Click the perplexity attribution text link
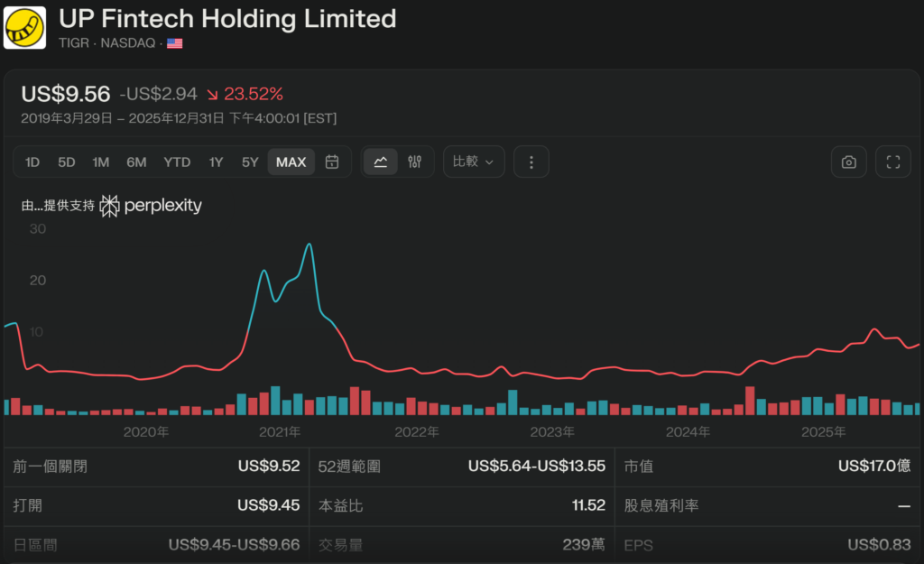The width and height of the screenshot is (924, 564). pos(162,206)
